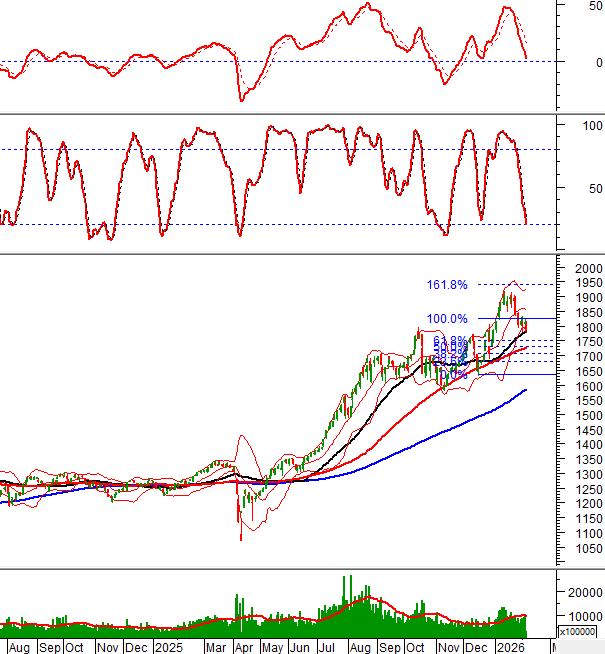Select the 2026 year marker on time axis
The width and height of the screenshot is (605, 654).
point(511,647)
